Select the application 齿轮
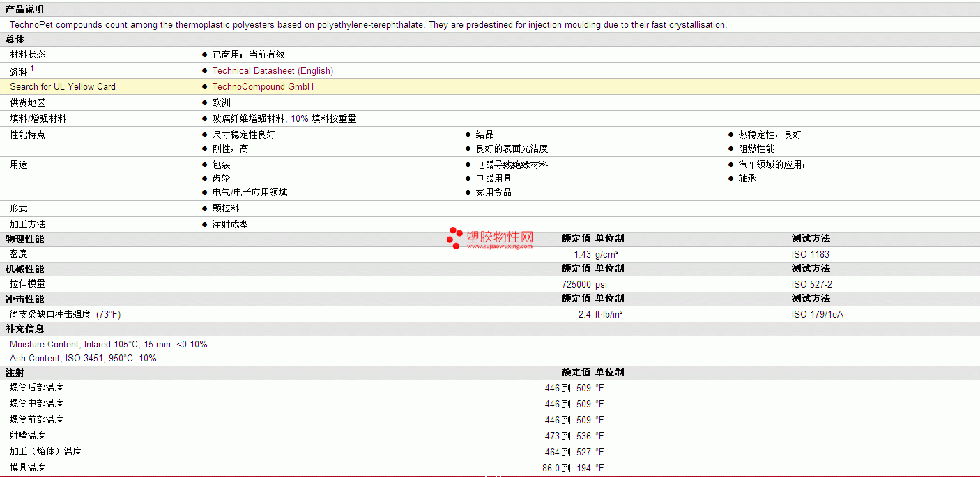The image size is (980, 477). click(222, 178)
